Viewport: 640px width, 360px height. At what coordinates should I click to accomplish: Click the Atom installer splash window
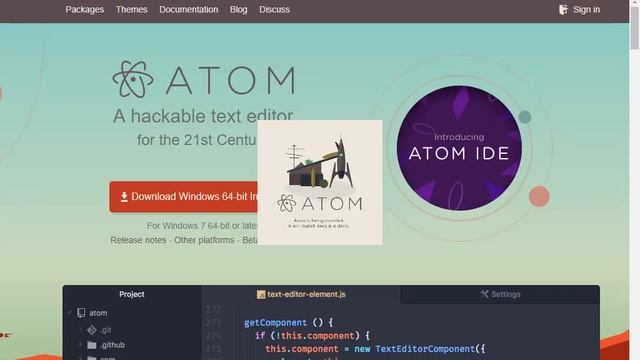click(x=320, y=182)
